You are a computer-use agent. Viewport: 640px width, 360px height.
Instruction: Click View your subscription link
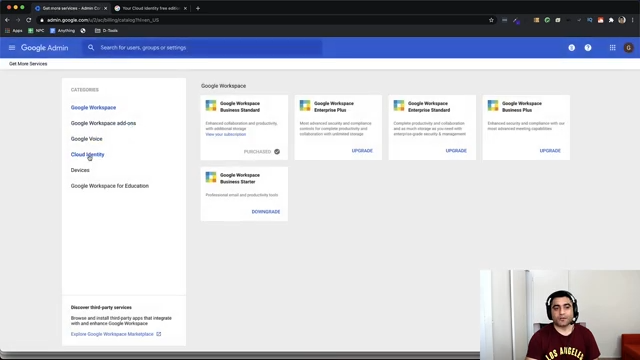point(226,134)
